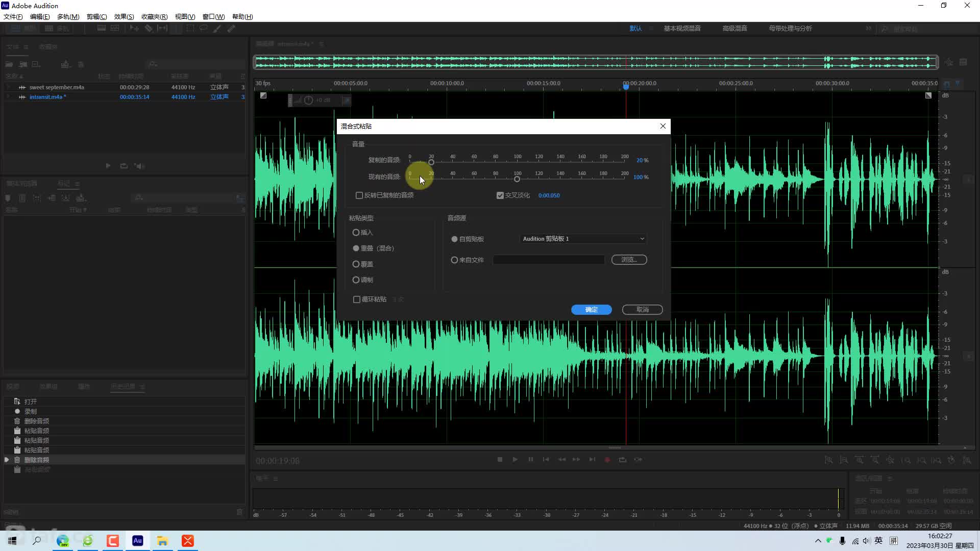Open the 多轨(M) menu
Viewport: 980px width, 551px height.
(x=68, y=17)
